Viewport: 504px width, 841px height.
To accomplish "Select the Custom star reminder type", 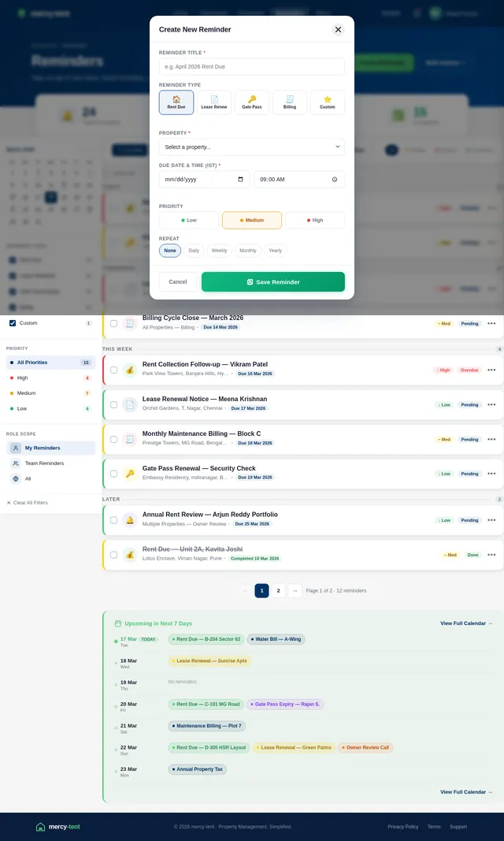I will pyautogui.click(x=328, y=102).
